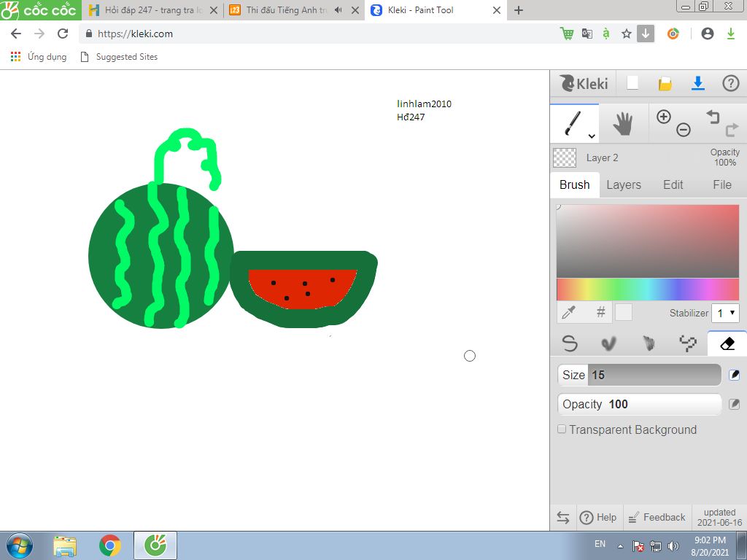747x560 pixels.
Task: Choose the eraser brush type
Action: pos(727,343)
